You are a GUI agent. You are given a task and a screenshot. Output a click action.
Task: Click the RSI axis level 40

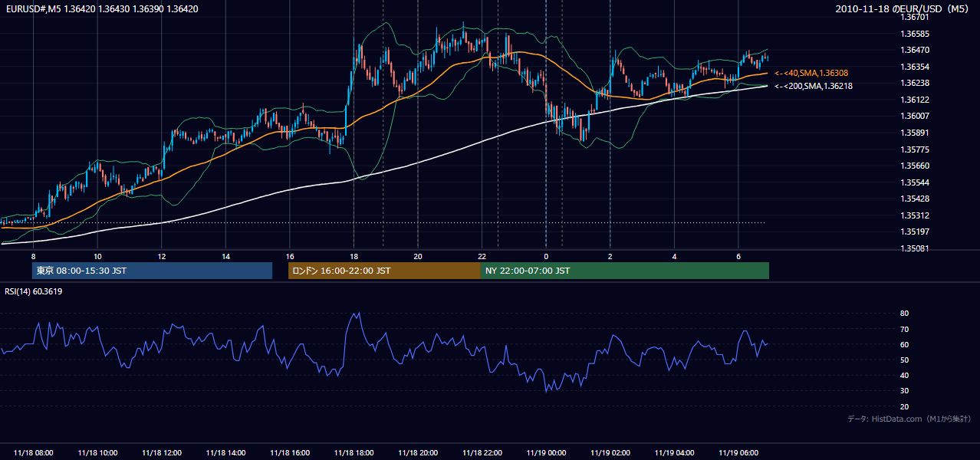coord(904,375)
